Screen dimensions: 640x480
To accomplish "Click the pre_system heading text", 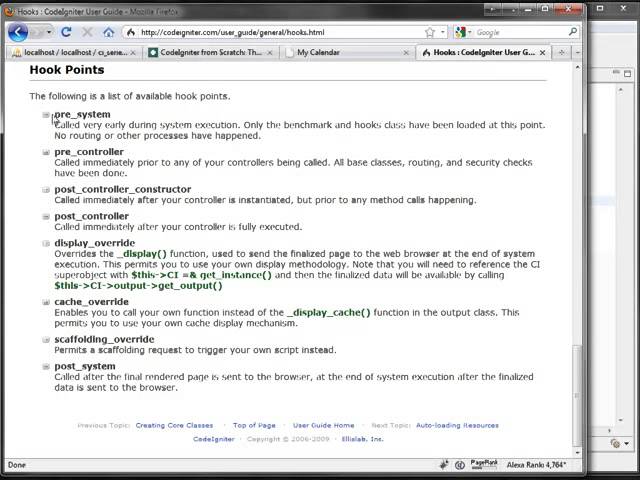I will click(82, 114).
